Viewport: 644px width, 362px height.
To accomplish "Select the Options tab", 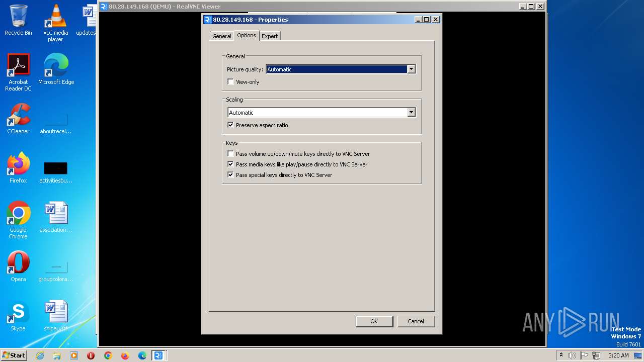I will coord(247,35).
